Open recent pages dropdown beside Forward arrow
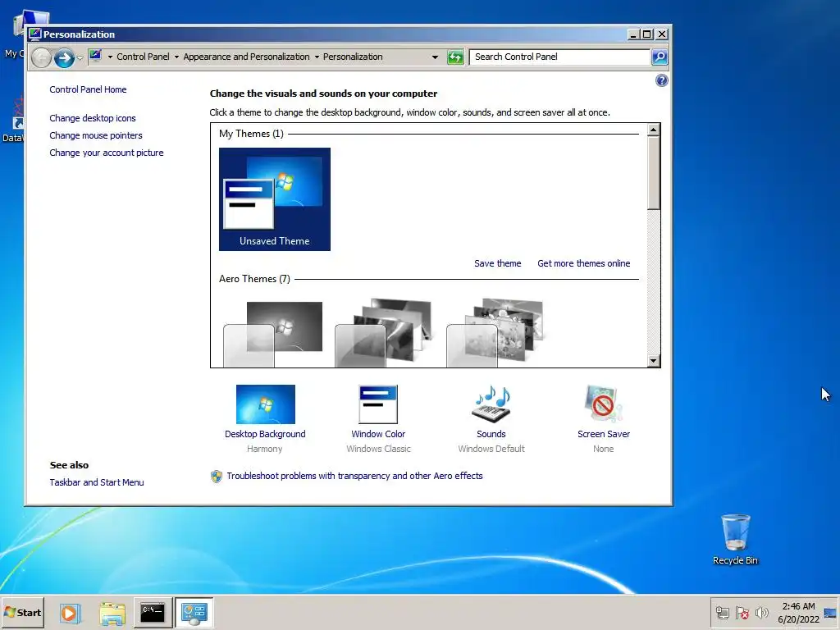 pyautogui.click(x=80, y=57)
